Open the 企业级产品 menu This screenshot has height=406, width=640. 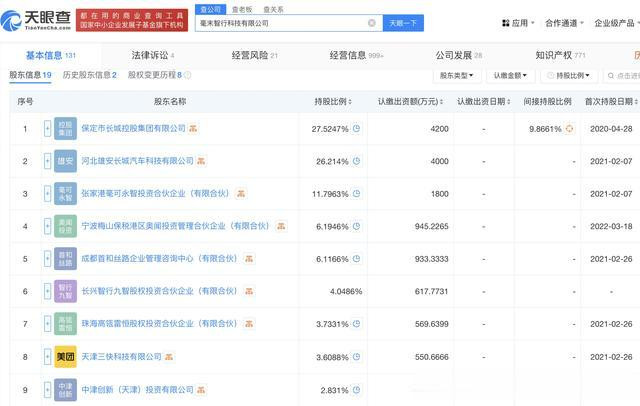coord(616,23)
